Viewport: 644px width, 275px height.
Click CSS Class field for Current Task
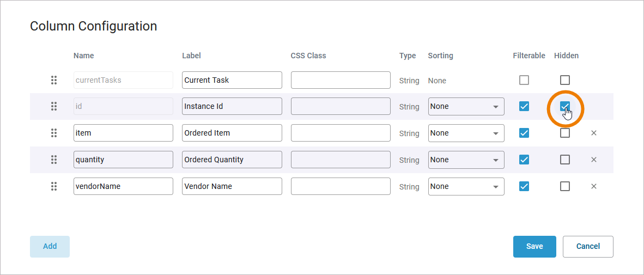(x=341, y=80)
